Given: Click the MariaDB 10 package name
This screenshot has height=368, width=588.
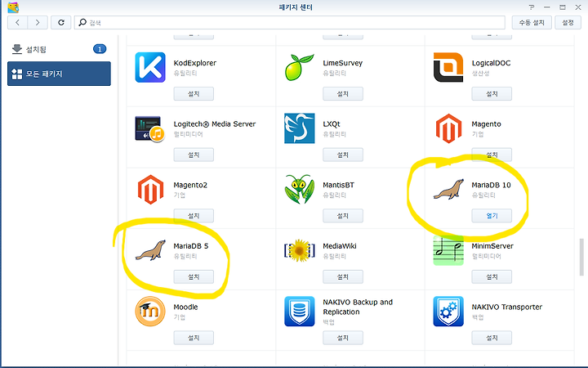Looking at the screenshot, I should 491,185.
